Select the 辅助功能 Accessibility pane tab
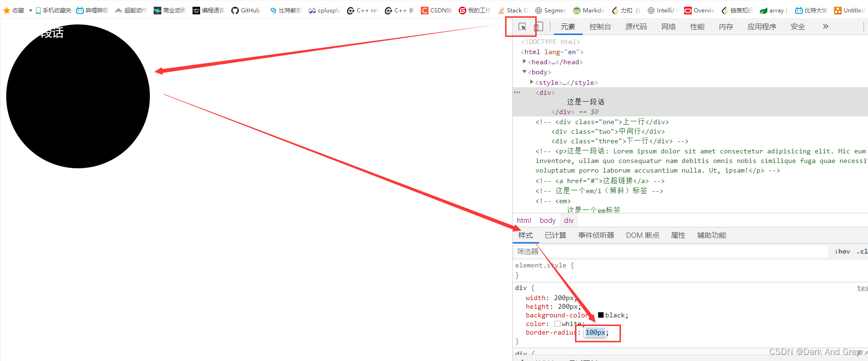Viewport: 868px width, 361px height. [711, 235]
